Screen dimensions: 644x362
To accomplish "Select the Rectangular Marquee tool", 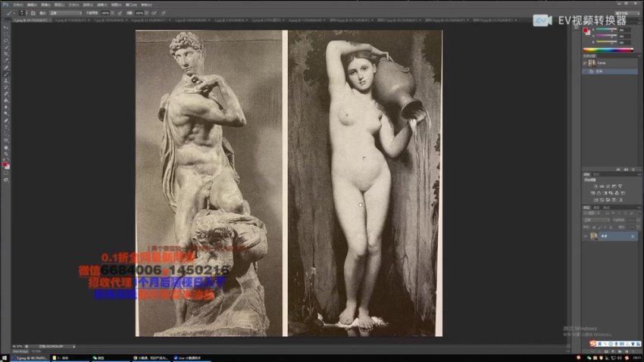I will click(x=6, y=33).
